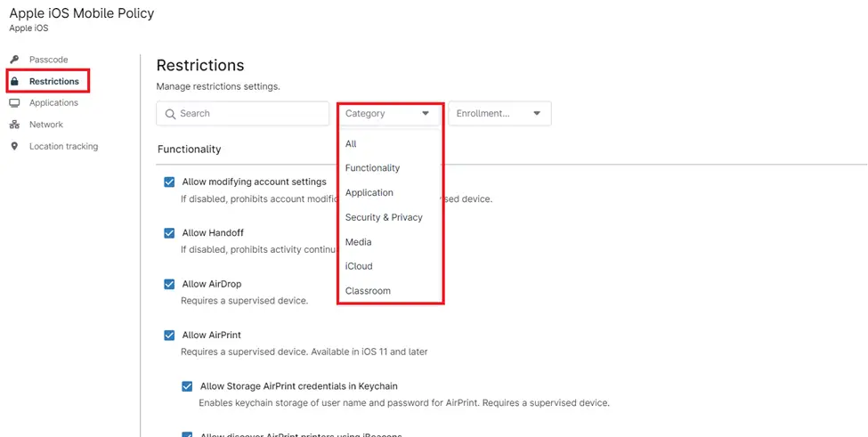Select Restrictions in the sidebar

[x=54, y=81]
